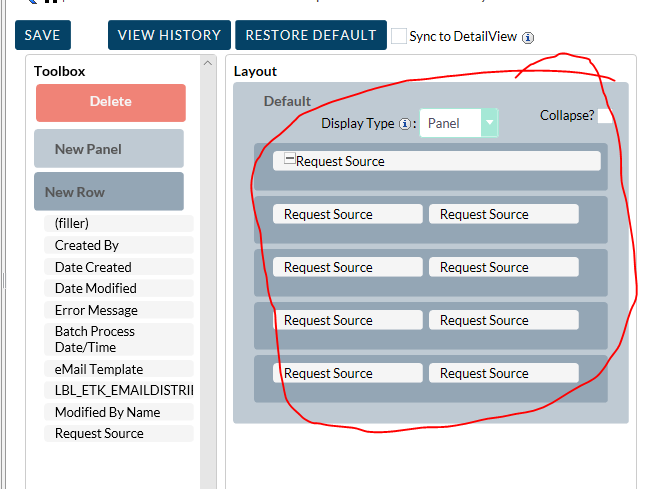Select the Delete box in Toolbox
Viewport: 650px width, 489px height.
(111, 103)
